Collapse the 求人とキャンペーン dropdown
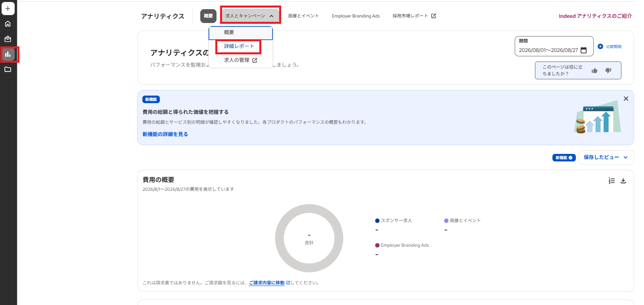 click(x=250, y=16)
